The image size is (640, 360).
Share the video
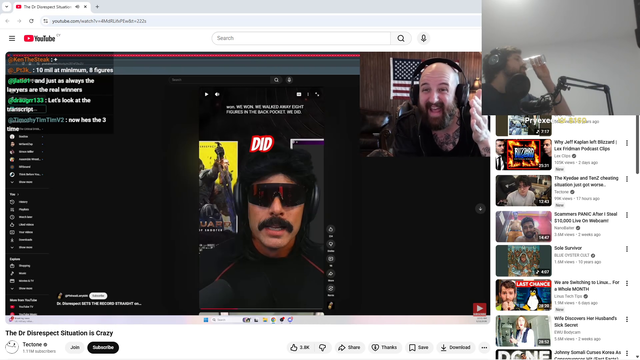point(349,347)
